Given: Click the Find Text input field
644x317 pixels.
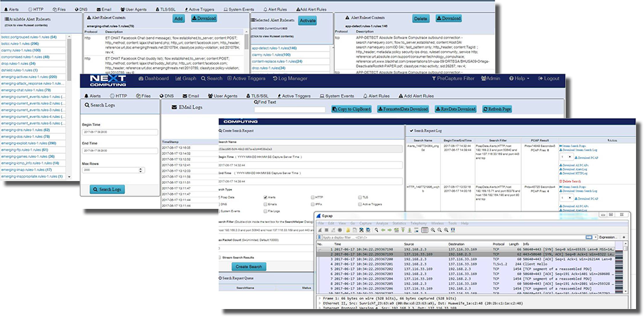Looking at the screenshot, I should 289,109.
